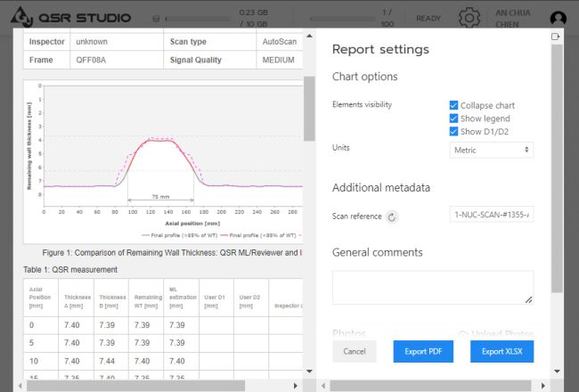Viewport: 579px width, 392px height.
Task: Click the 'Final profile (>85% of WT)' legend entry
Action: (x=179, y=235)
